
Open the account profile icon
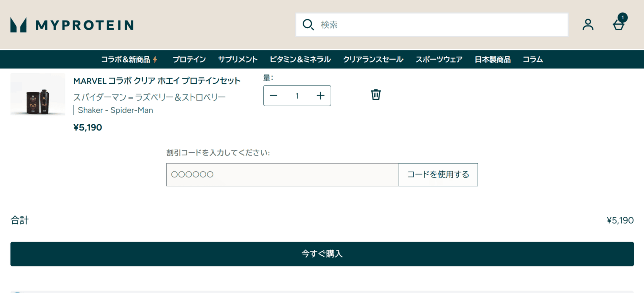(x=588, y=25)
